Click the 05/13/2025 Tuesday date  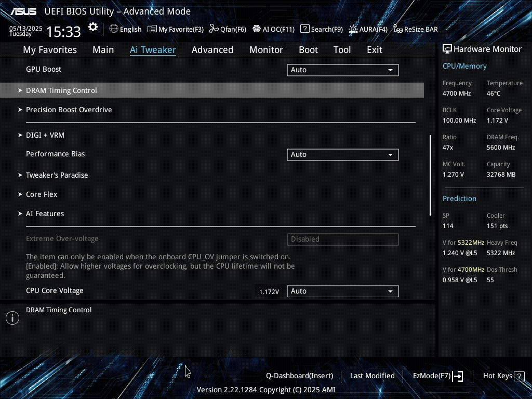tap(25, 31)
